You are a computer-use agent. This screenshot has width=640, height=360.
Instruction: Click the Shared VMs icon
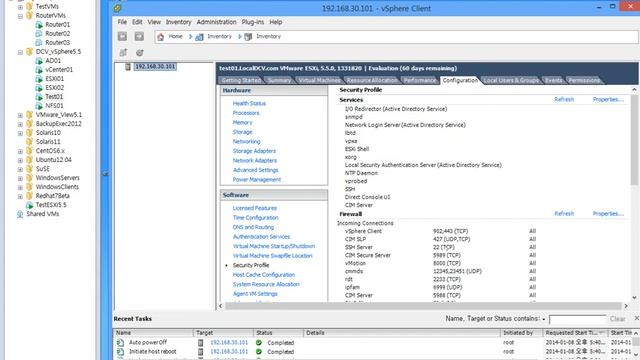[x=20, y=214]
